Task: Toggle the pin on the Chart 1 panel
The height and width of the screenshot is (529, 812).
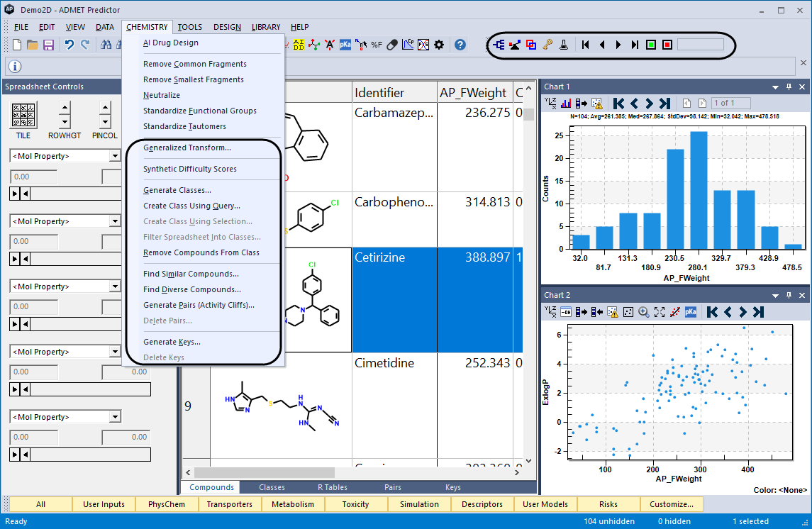Action: [x=789, y=87]
